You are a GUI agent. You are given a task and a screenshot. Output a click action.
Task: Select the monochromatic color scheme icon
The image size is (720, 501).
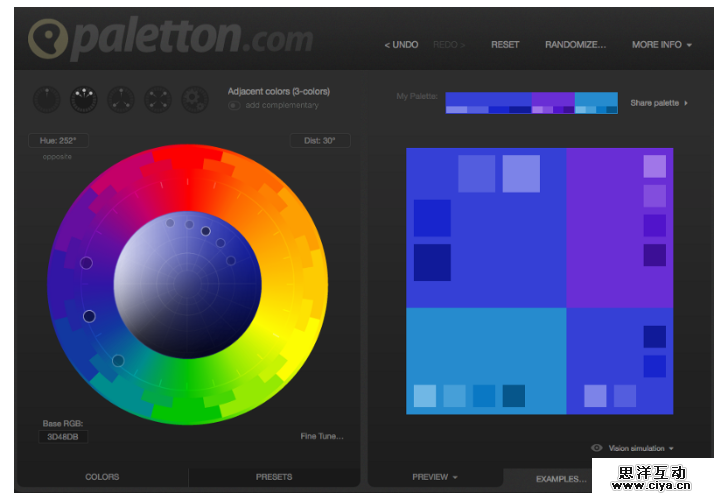pyautogui.click(x=46, y=98)
